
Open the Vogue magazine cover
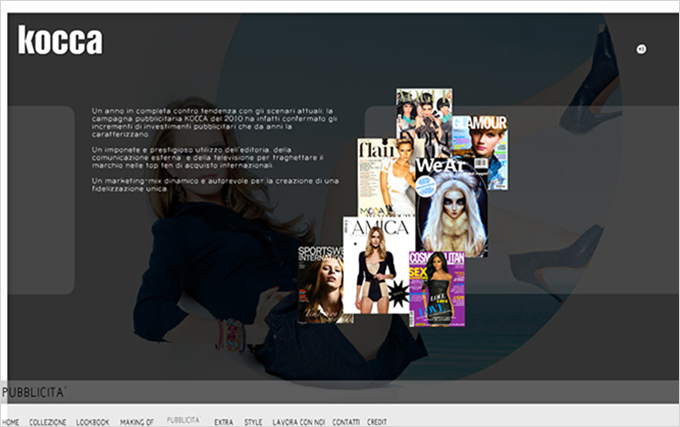pyautogui.click(x=424, y=114)
